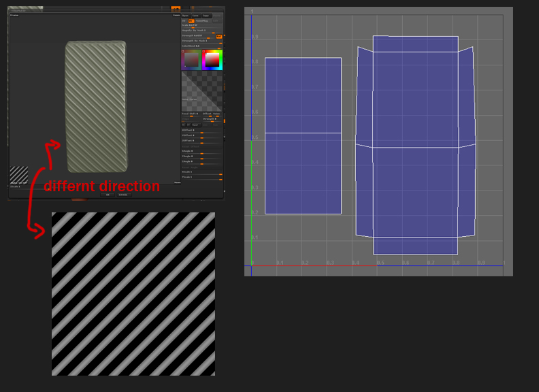Adjust the XScale slider
Image resolution: width=539 pixels, height=392 pixels.
click(201, 173)
